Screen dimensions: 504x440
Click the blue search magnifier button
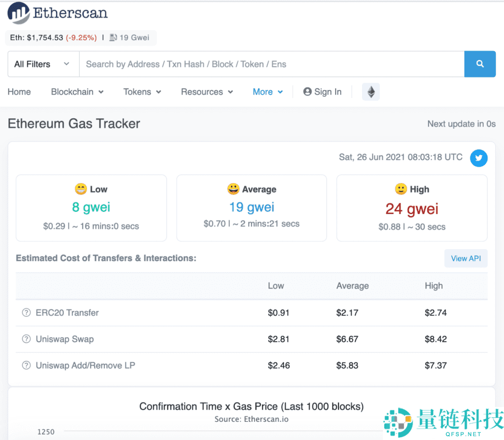tap(480, 64)
